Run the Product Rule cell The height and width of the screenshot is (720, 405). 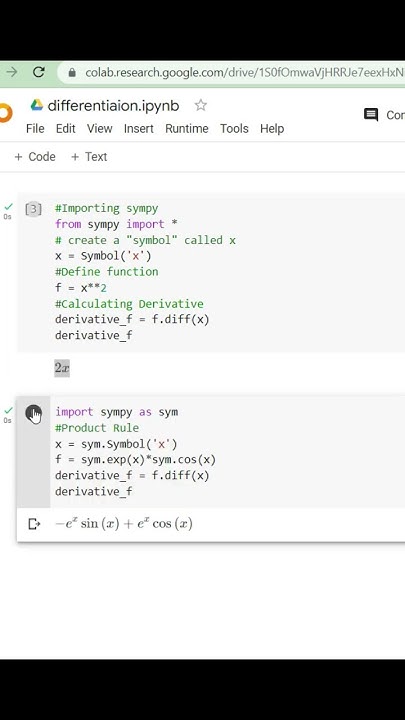[34, 414]
